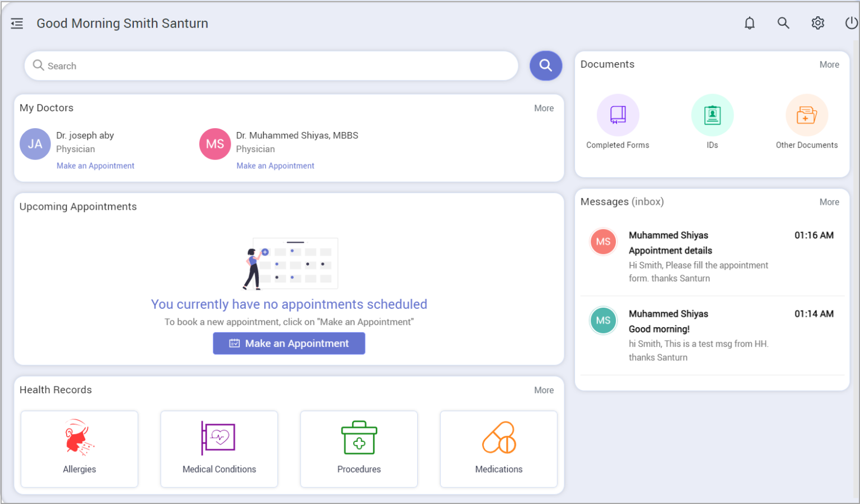Open the settings gear icon

(817, 23)
